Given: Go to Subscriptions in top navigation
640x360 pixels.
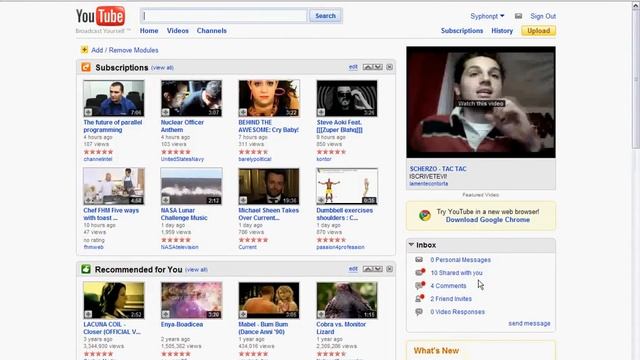Looking at the screenshot, I should point(462,31).
